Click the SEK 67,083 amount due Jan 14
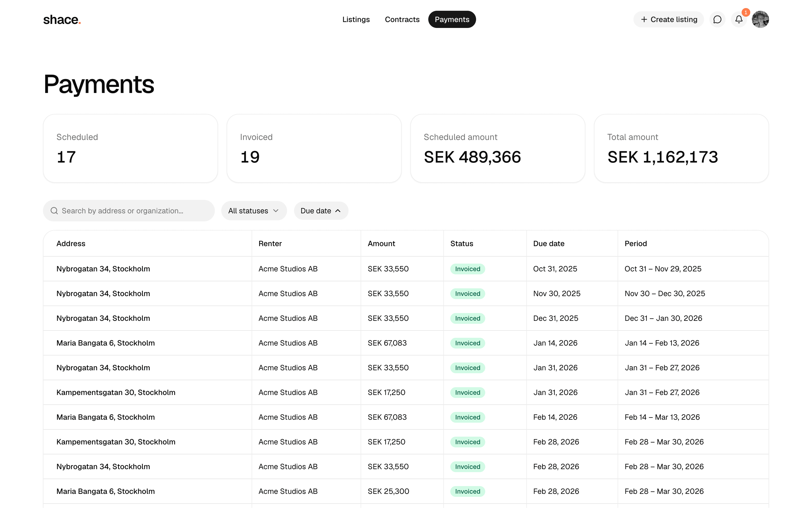This screenshot has width=812, height=510. [387, 343]
